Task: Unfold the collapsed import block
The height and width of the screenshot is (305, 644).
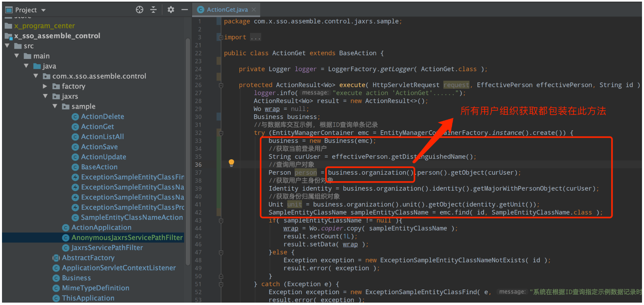Action: 221,37
